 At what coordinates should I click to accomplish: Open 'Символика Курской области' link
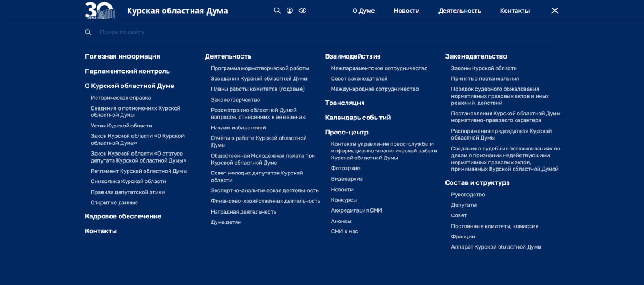click(128, 181)
